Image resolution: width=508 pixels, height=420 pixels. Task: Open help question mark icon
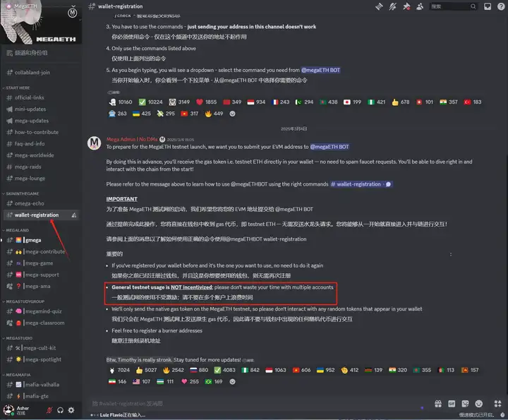coord(501,6)
